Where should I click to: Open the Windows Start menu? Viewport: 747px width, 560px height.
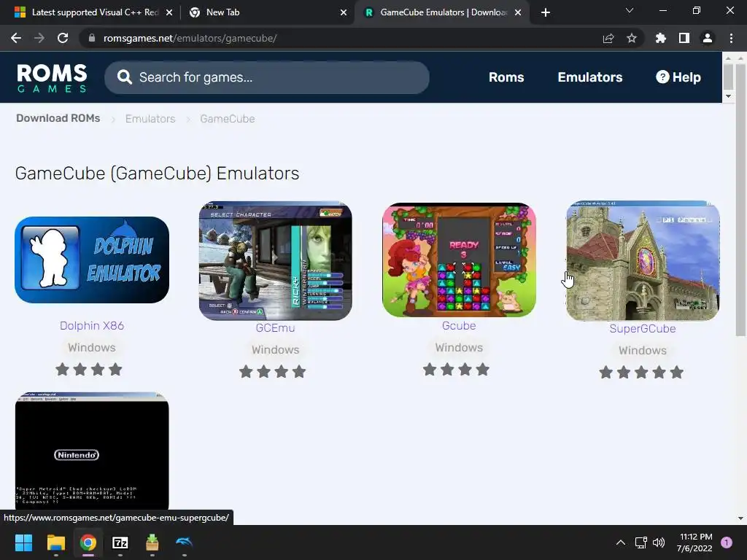tap(23, 542)
